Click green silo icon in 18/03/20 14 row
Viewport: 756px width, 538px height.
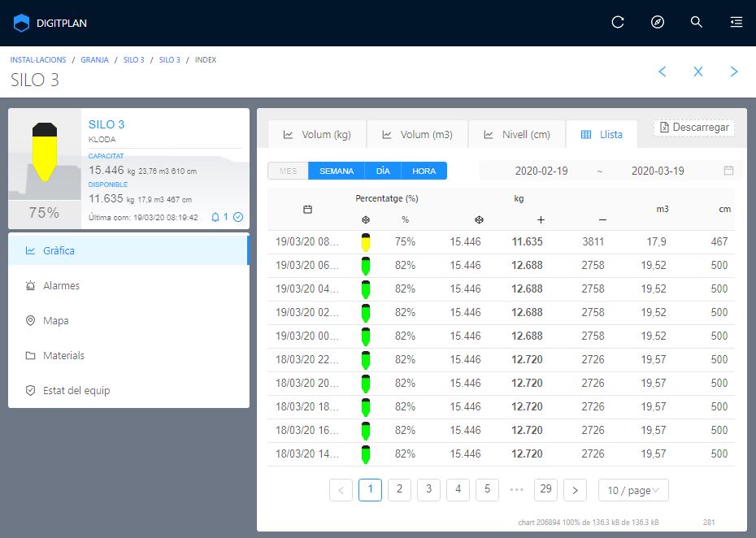tap(366, 454)
